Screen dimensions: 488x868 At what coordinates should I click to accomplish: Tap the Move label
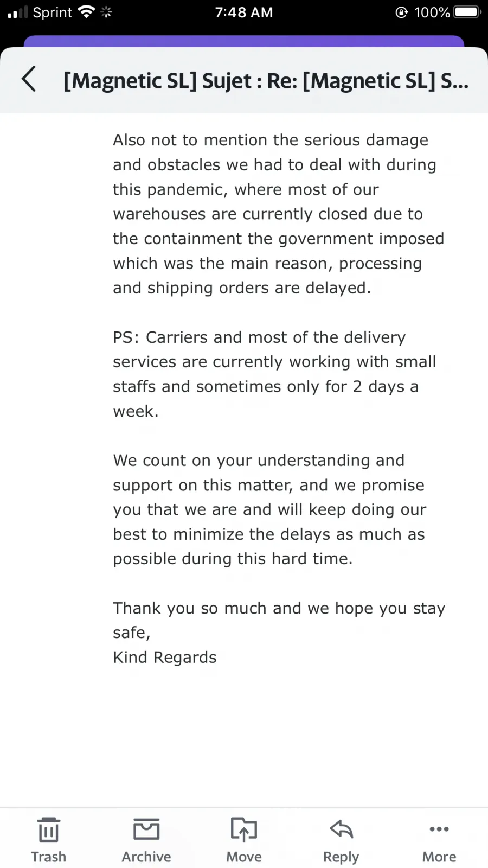point(244,857)
